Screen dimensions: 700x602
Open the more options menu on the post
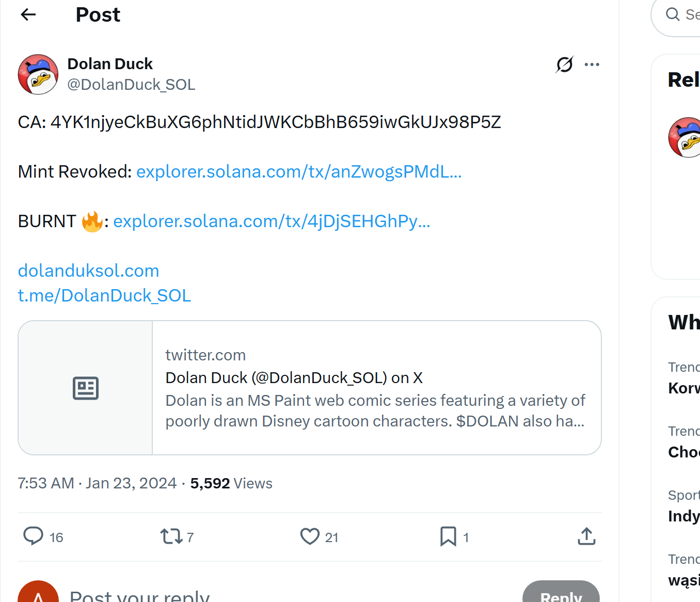(x=592, y=65)
